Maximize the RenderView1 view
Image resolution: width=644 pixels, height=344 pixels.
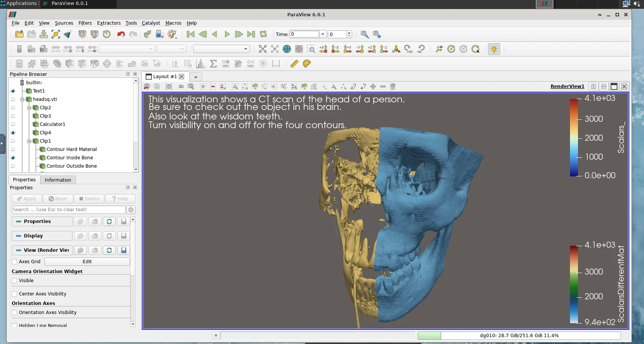point(614,87)
